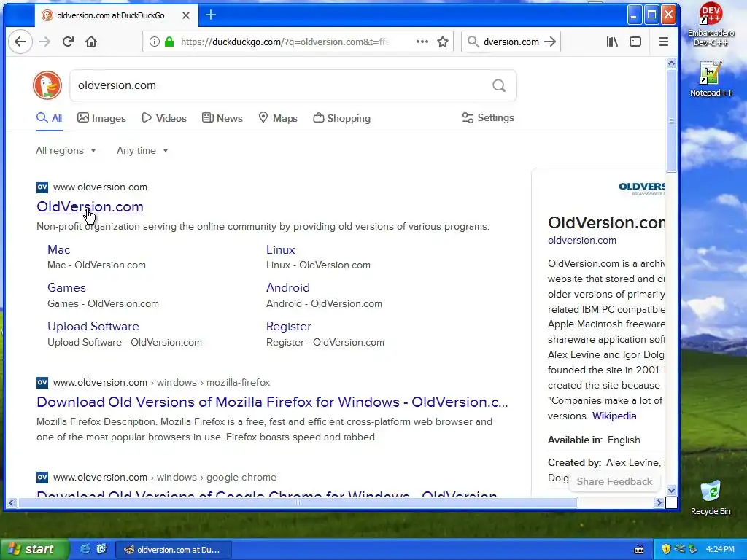Click the Firefox toolbar search box
The height and width of the screenshot is (560, 747).
tap(511, 42)
